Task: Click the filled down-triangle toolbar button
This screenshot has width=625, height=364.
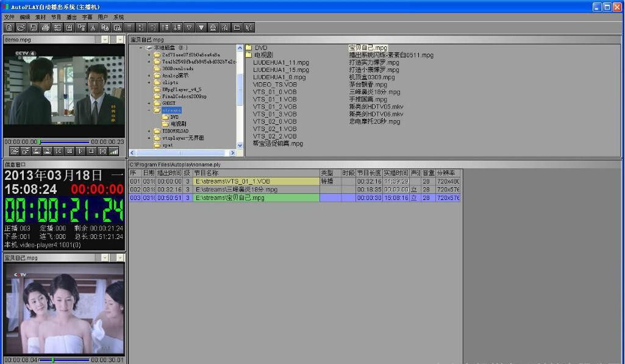Action: [x=201, y=27]
